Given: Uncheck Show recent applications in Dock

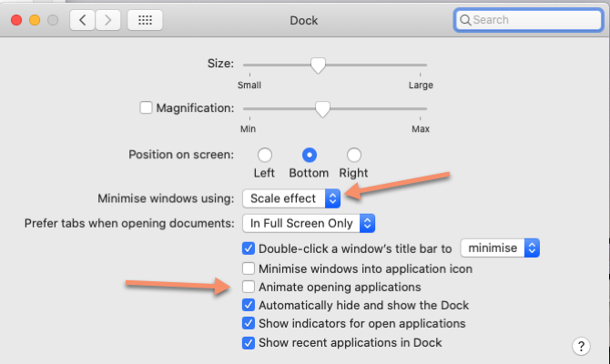Looking at the screenshot, I should coord(249,342).
